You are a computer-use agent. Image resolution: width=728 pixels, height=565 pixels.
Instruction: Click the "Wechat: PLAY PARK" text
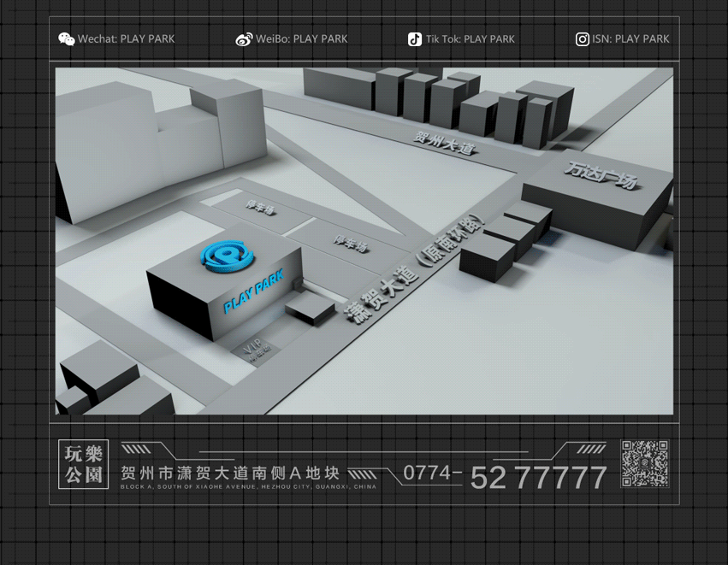coord(127,39)
